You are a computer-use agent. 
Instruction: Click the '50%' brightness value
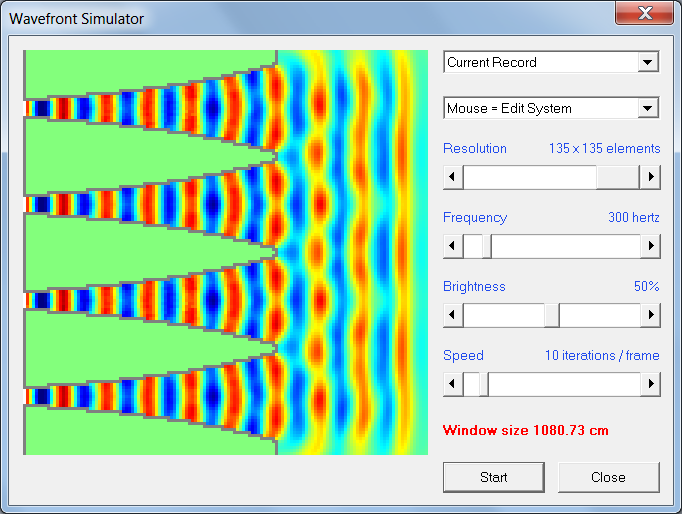click(x=646, y=286)
